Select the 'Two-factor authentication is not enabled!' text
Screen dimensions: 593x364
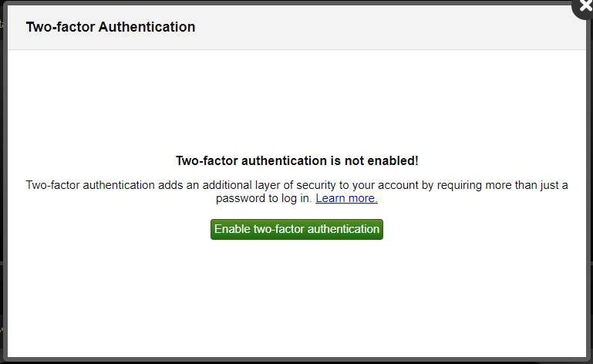[x=297, y=160]
